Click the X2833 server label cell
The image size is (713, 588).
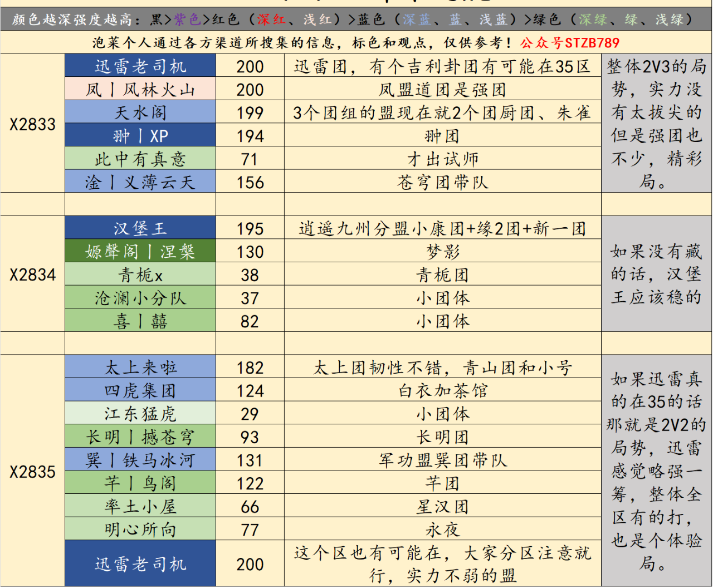33,124
